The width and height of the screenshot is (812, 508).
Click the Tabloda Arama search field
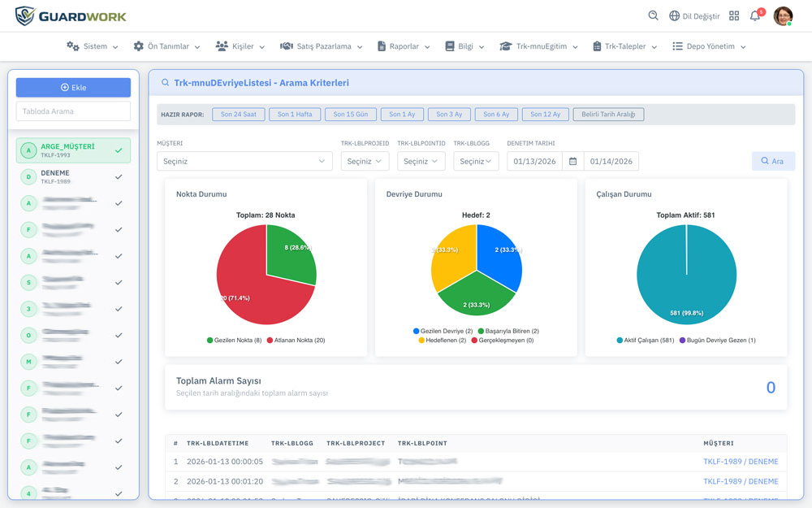[73, 111]
